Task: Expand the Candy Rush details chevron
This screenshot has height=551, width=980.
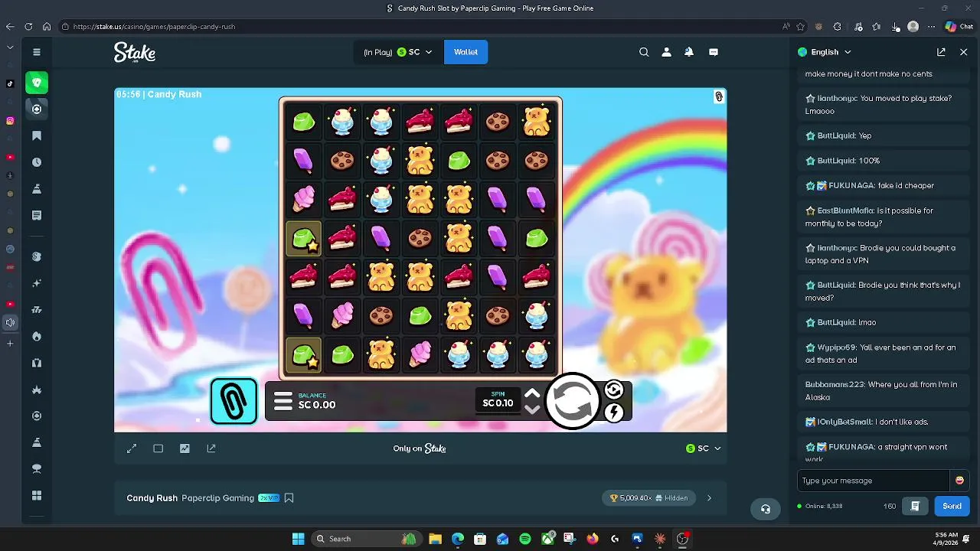Action: (x=709, y=498)
